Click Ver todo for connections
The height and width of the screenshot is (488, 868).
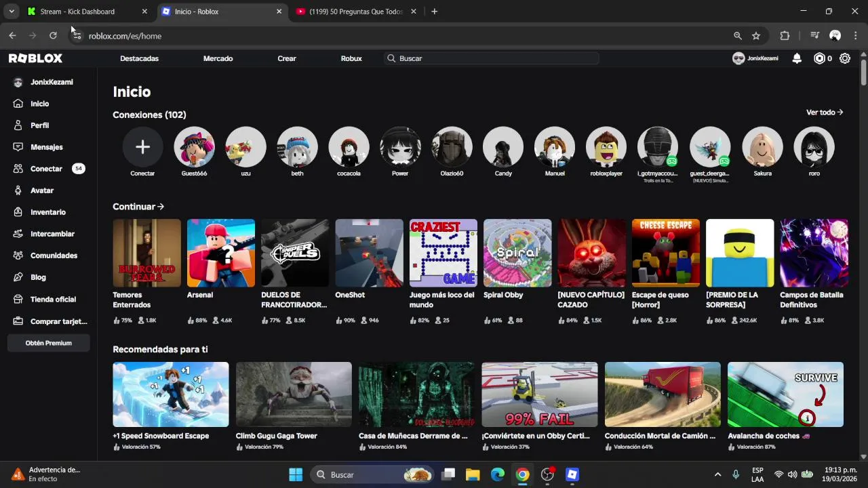point(825,113)
